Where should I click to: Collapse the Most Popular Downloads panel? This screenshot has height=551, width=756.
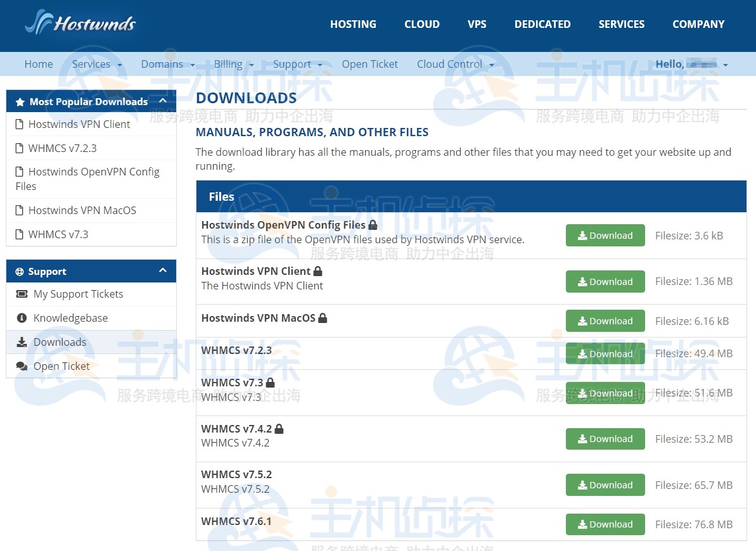pos(163,101)
